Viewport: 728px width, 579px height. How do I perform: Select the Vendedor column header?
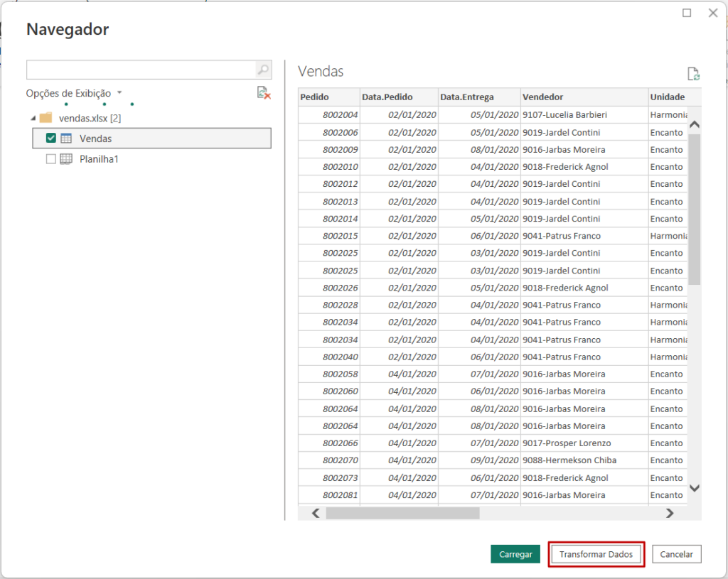[583, 97]
